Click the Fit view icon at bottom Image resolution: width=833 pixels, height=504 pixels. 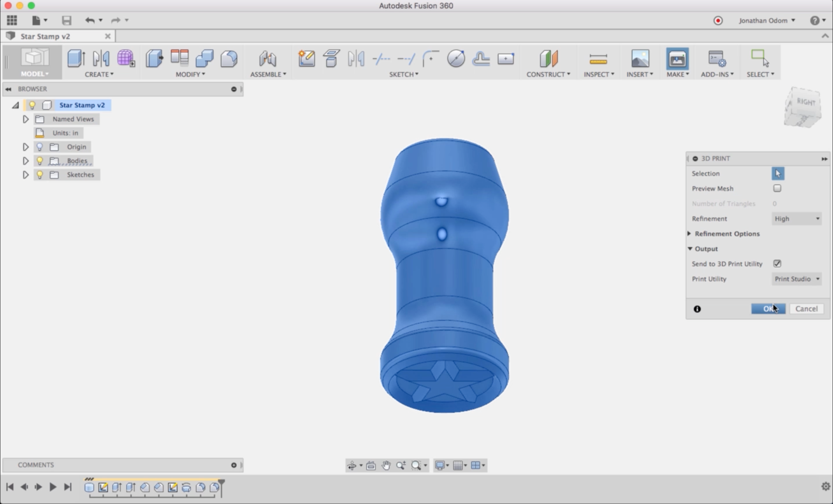(x=371, y=465)
